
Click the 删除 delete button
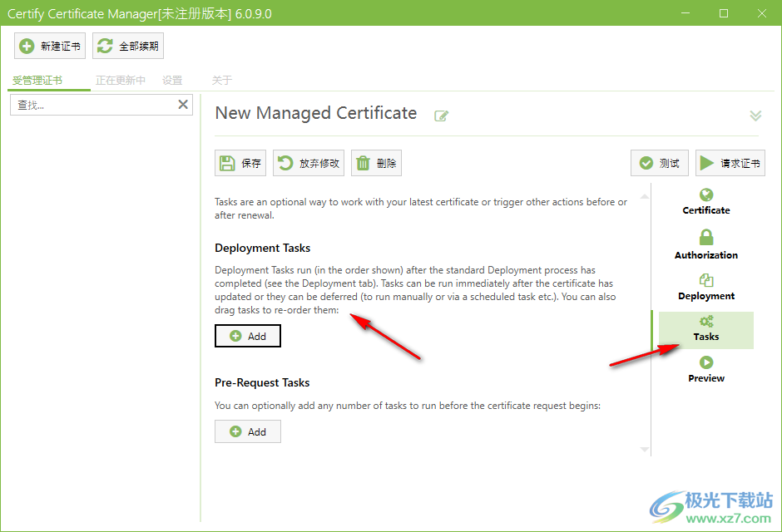click(x=376, y=163)
